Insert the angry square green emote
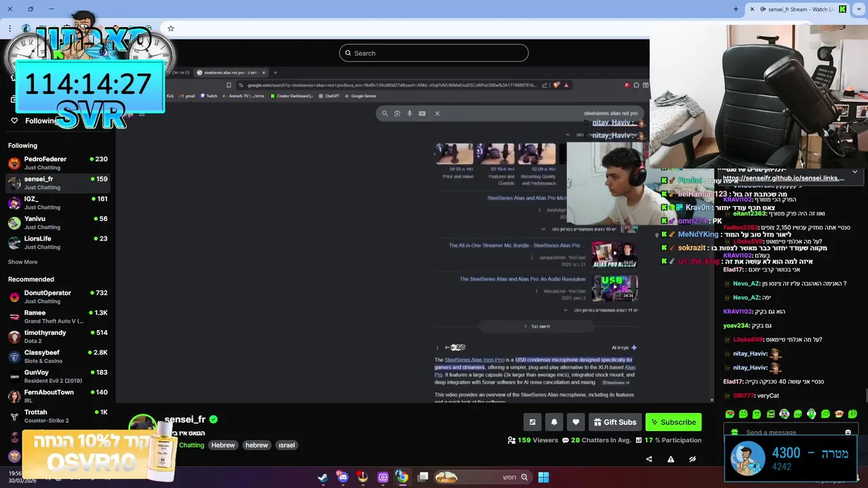Screen dimensions: 868x488 point(770,413)
